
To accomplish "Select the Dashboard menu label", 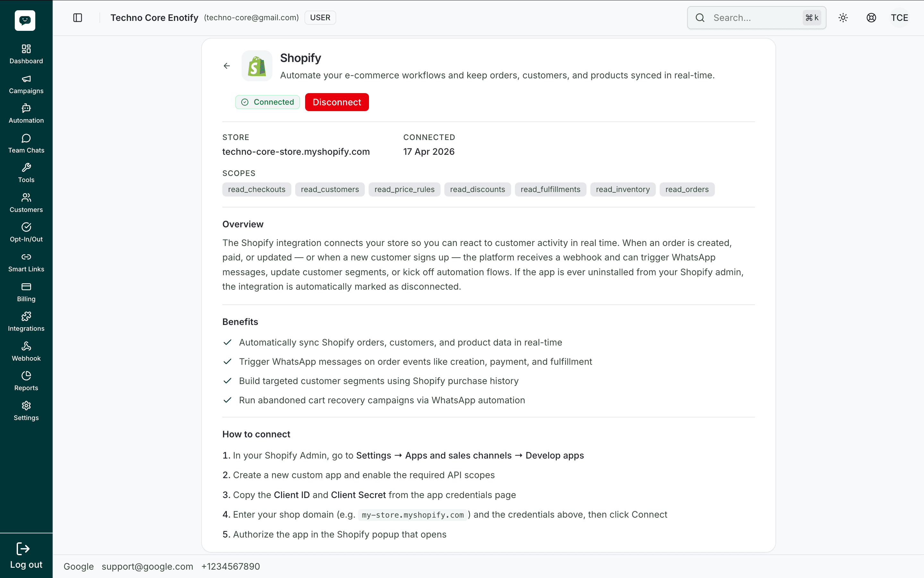I will pyautogui.click(x=26, y=61).
